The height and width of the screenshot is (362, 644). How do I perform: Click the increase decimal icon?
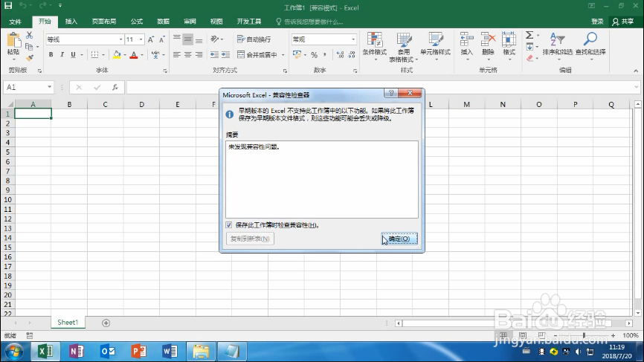(340, 54)
